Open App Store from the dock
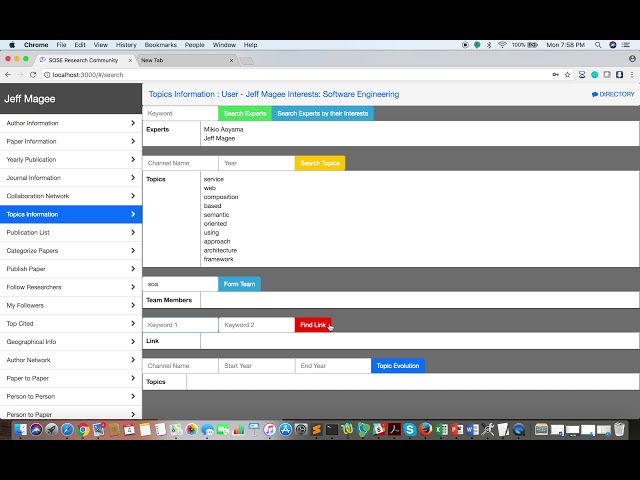 click(285, 429)
